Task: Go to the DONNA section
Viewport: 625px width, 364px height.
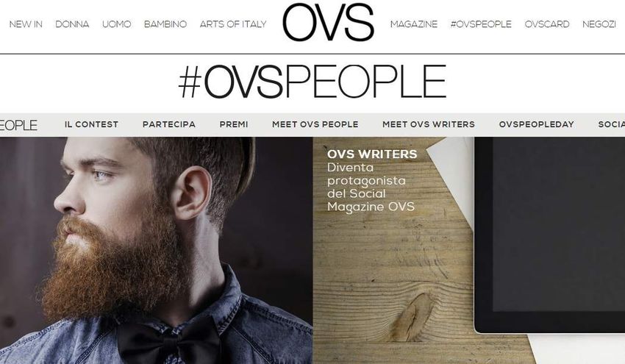Action: 72,24
